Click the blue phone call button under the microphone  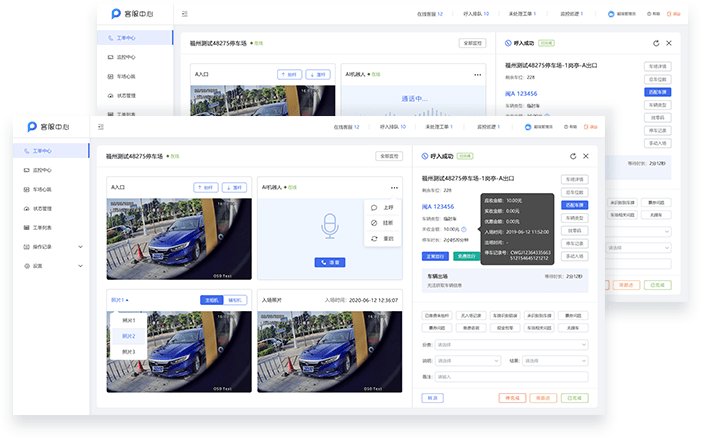point(330,262)
